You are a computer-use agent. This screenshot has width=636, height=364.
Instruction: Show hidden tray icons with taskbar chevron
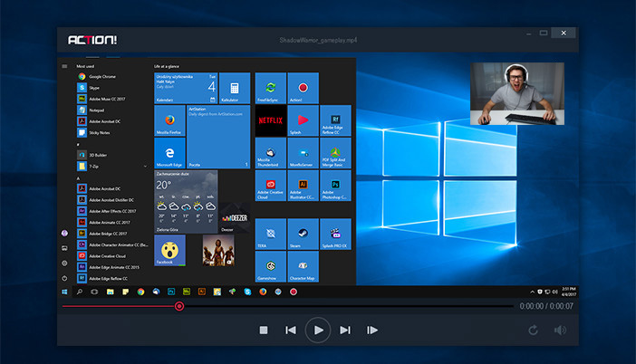click(x=532, y=292)
